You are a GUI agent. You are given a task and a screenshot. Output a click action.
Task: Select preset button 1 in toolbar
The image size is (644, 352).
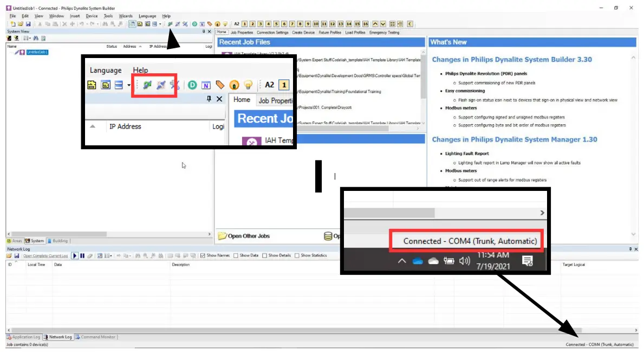[x=245, y=24]
